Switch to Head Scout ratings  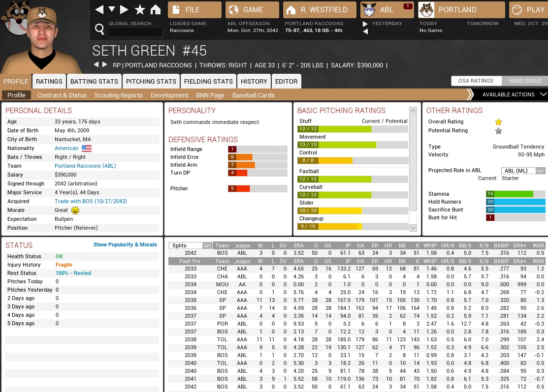tap(525, 81)
